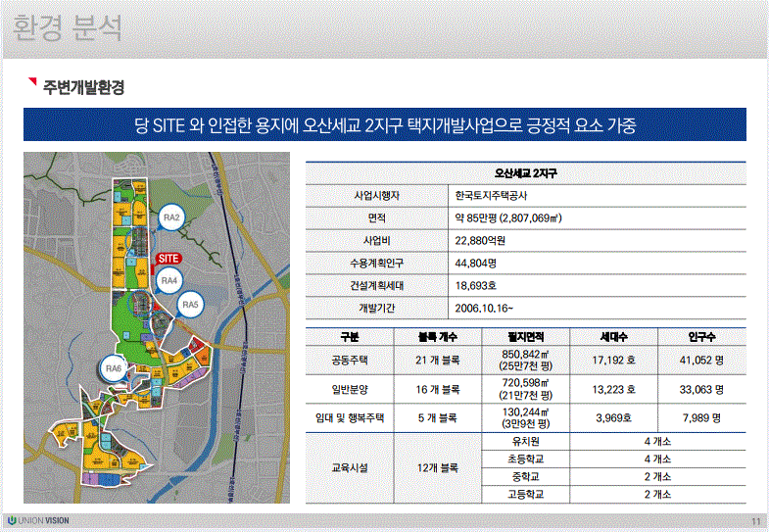Image resolution: width=769 pixels, height=532 pixels.
Task: Click the 한국토지주택공사 value cell
Action: click(x=597, y=196)
